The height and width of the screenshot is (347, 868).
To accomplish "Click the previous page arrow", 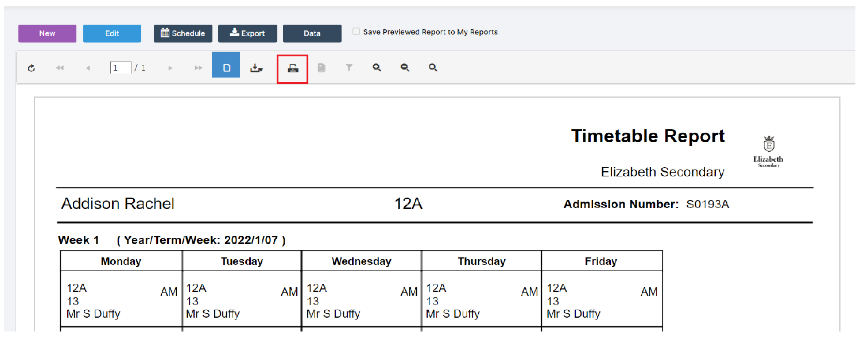I will [x=88, y=67].
